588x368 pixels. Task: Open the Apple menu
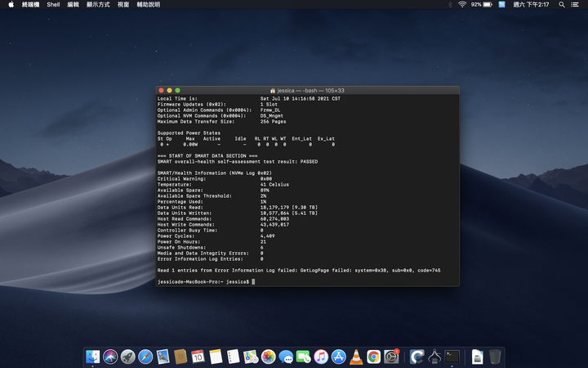point(11,5)
